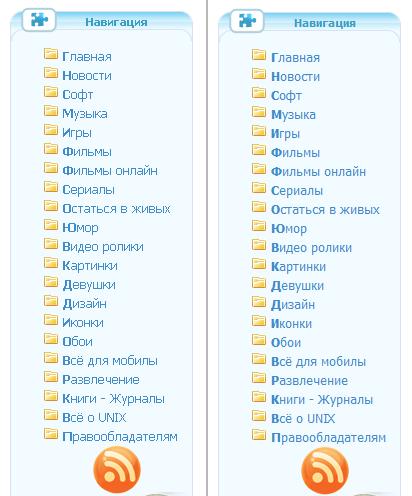Open Остаться в живых in left panel
Screen dimensions: 412x496
pos(116,209)
